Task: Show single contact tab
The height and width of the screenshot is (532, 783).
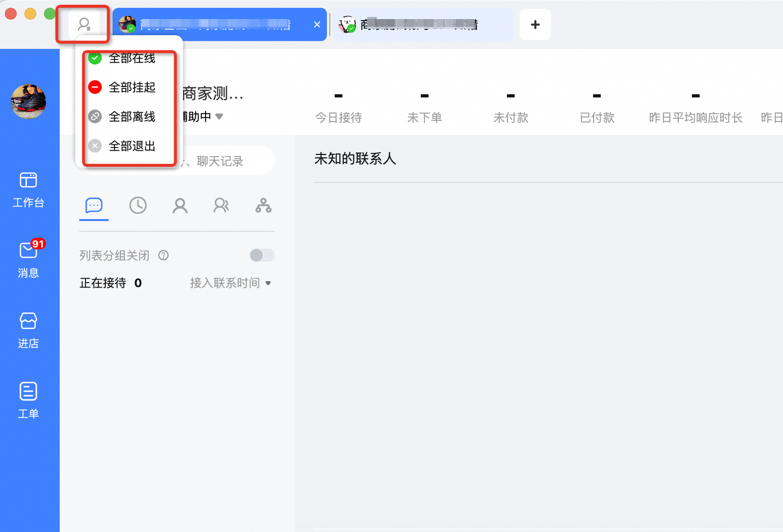Action: 180,205
